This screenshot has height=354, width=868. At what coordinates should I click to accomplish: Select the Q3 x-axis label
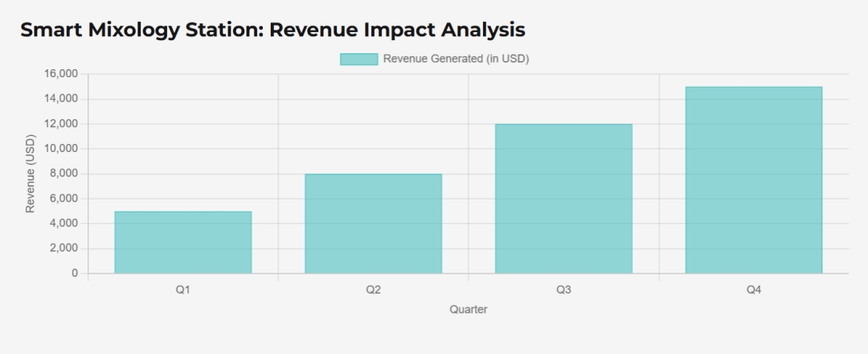(563, 289)
